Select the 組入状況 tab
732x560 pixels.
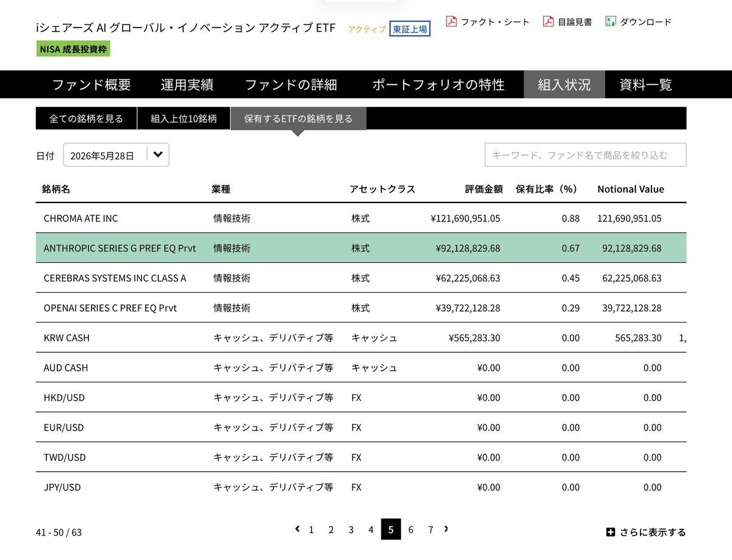point(564,85)
